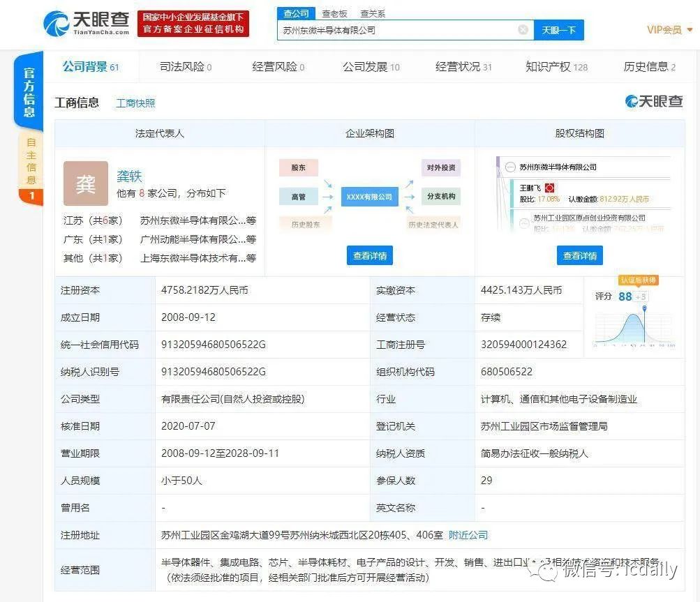Switch to the 查公司 search tab
Viewport: 700px width, 602px height.
296,13
